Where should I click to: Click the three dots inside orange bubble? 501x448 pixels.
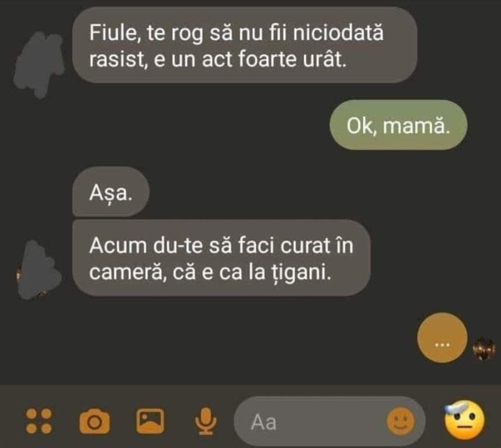click(x=442, y=345)
